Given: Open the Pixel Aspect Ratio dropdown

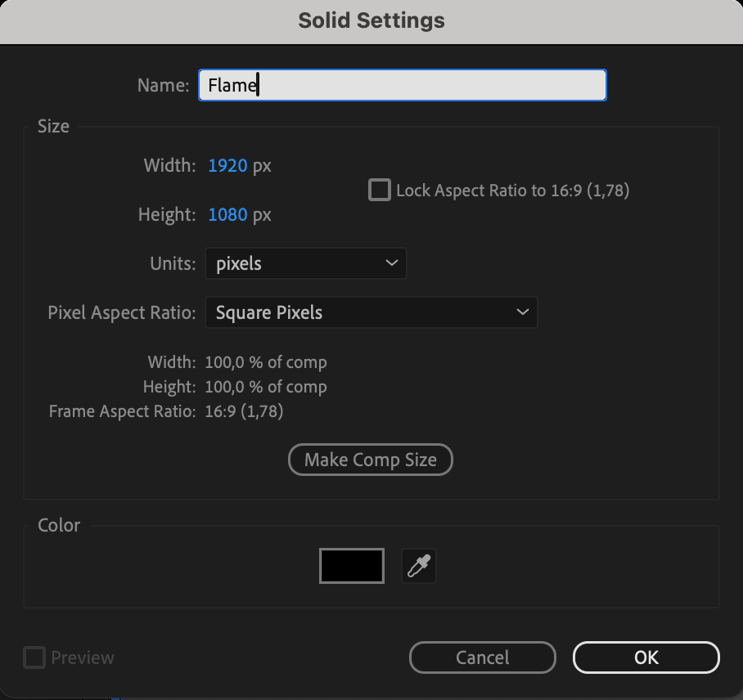Looking at the screenshot, I should pos(370,312).
